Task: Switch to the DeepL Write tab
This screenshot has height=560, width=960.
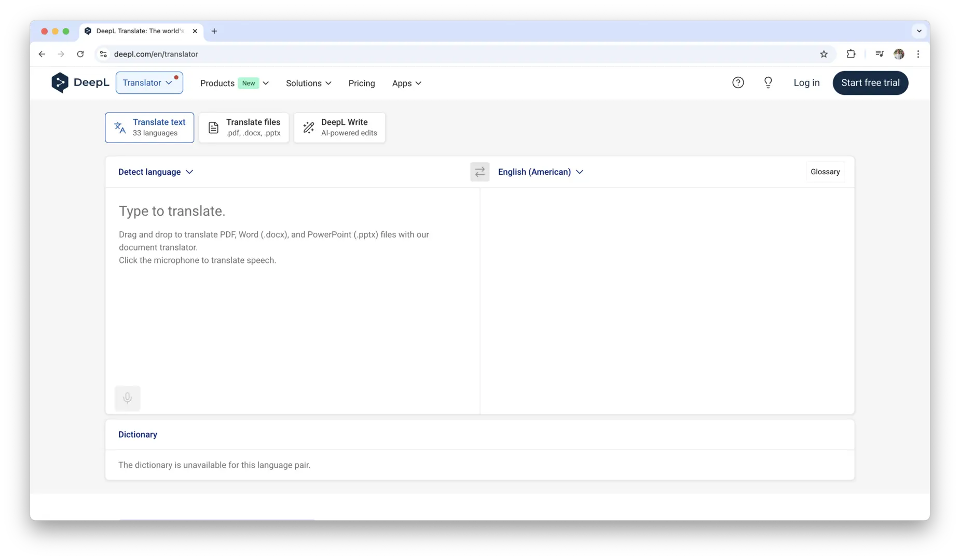Action: pyautogui.click(x=339, y=128)
